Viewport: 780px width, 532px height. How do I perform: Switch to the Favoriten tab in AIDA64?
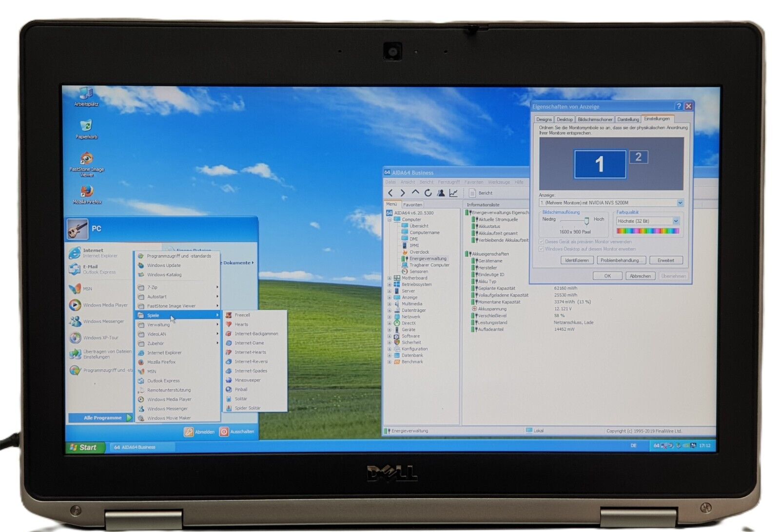point(412,205)
